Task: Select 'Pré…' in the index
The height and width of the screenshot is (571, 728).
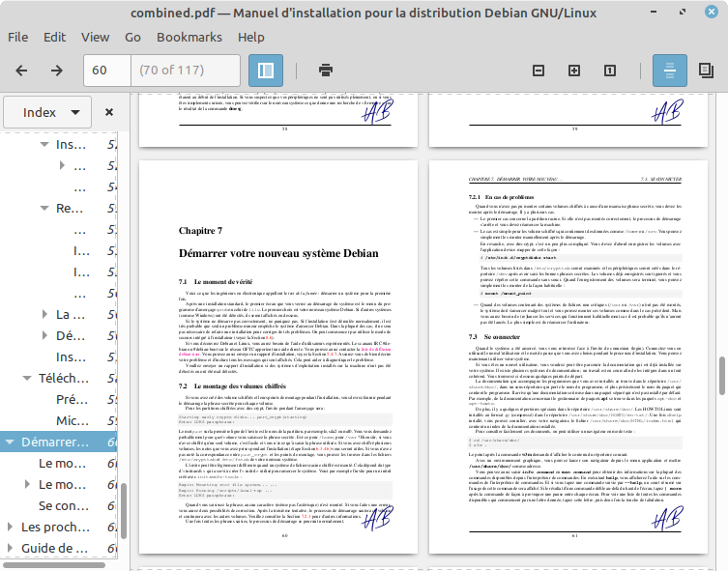Action: click(x=72, y=399)
